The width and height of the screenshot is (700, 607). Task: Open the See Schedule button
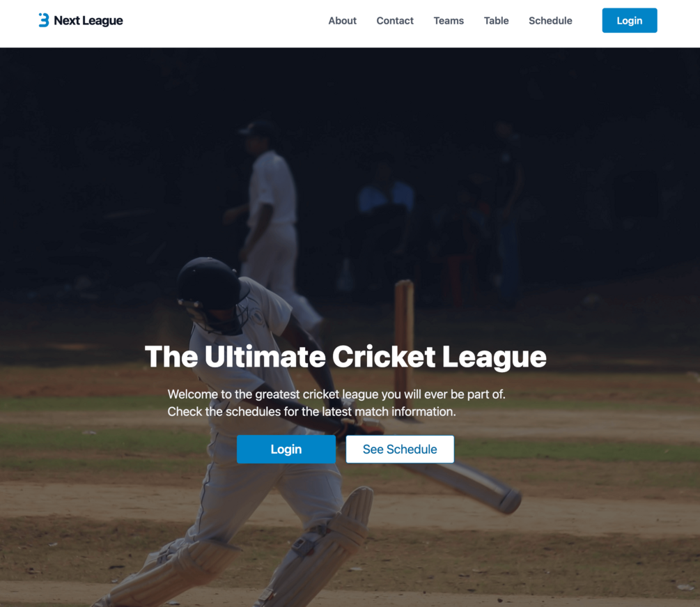tap(400, 450)
